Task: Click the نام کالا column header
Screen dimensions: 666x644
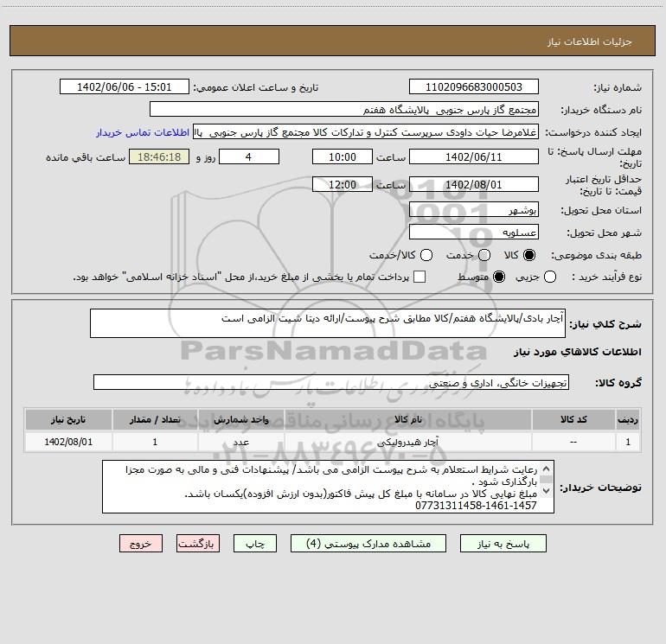Action: tap(408, 419)
